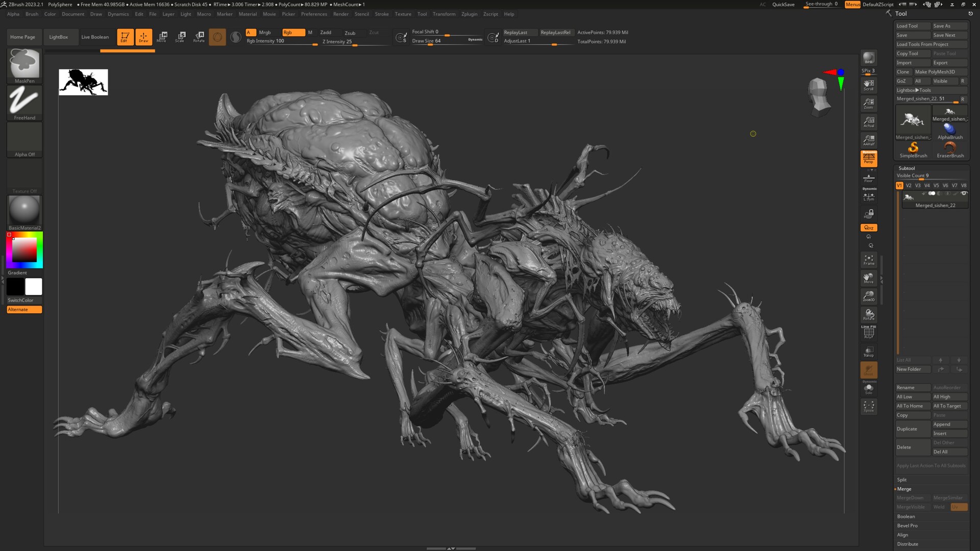Click the AAHalf view icon
The width and height of the screenshot is (980, 551).
(x=868, y=140)
